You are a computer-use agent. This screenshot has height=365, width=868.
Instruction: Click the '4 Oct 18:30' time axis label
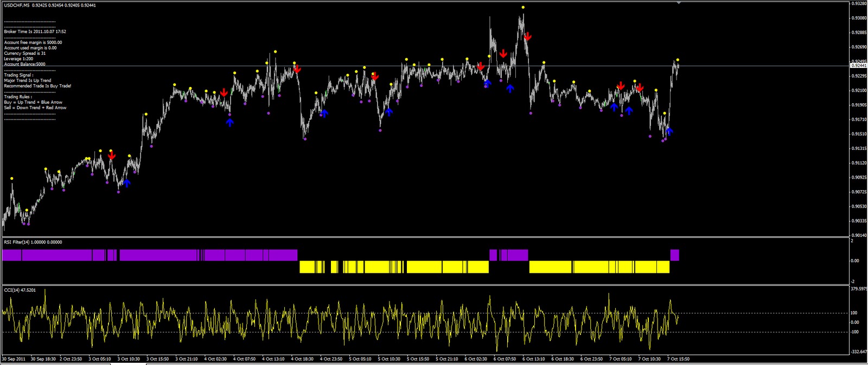click(x=302, y=359)
